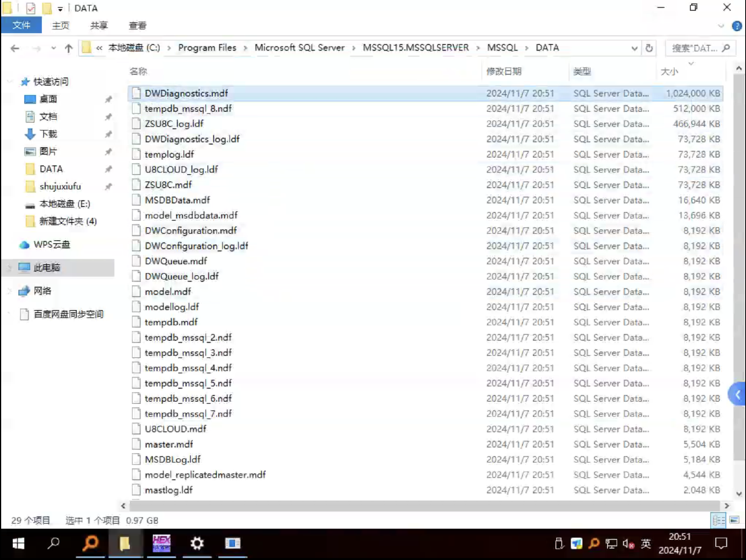Open 桌面 in quick access

coord(48,99)
